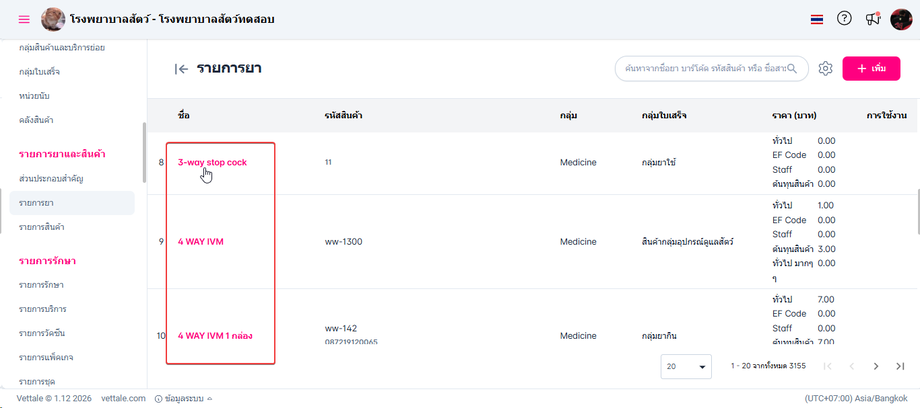Open the announcements megaphone icon

(873, 19)
